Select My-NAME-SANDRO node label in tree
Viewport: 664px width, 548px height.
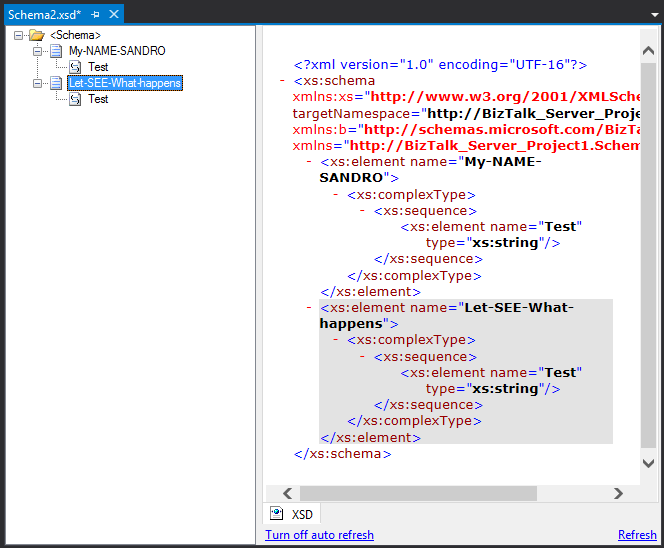tap(117, 51)
